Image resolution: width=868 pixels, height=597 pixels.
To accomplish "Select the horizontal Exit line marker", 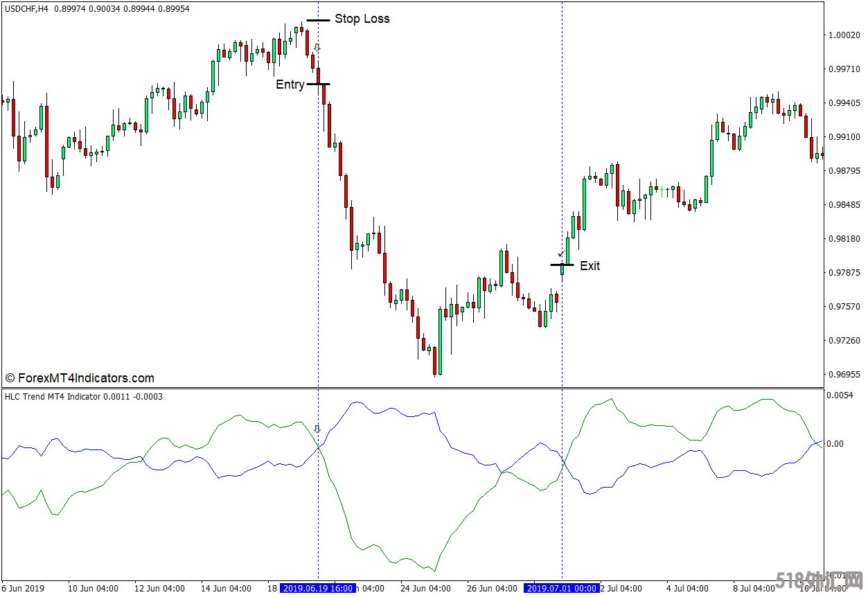I will (x=562, y=265).
